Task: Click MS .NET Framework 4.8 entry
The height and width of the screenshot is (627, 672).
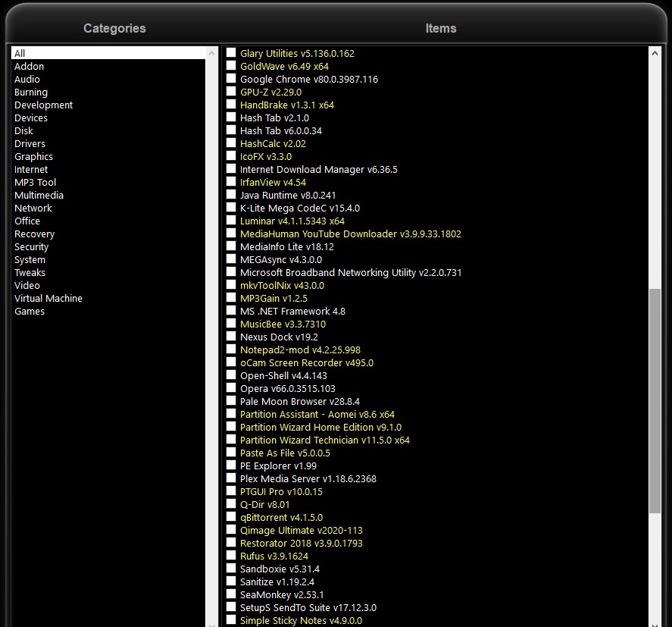Action: pyautogui.click(x=292, y=312)
